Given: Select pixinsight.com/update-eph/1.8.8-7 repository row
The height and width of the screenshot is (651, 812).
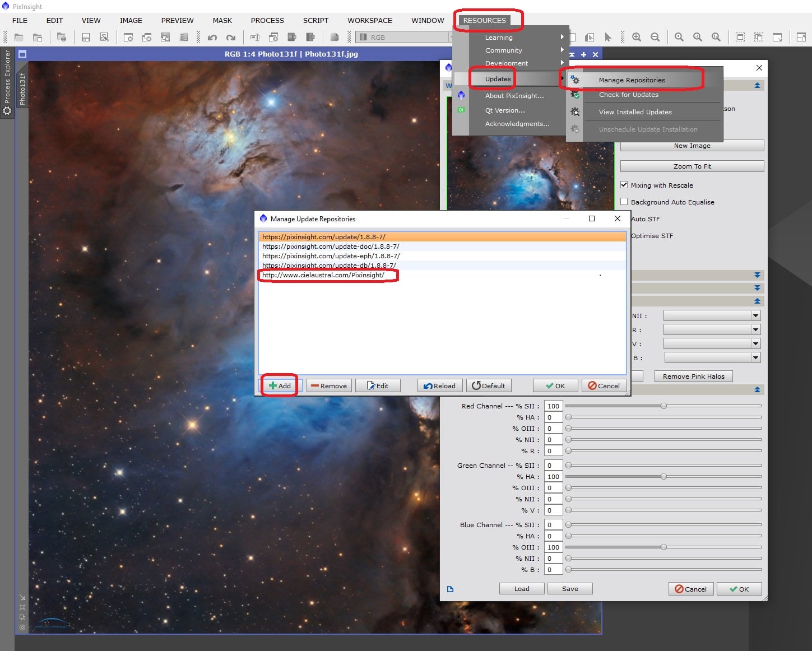Looking at the screenshot, I should [442, 256].
